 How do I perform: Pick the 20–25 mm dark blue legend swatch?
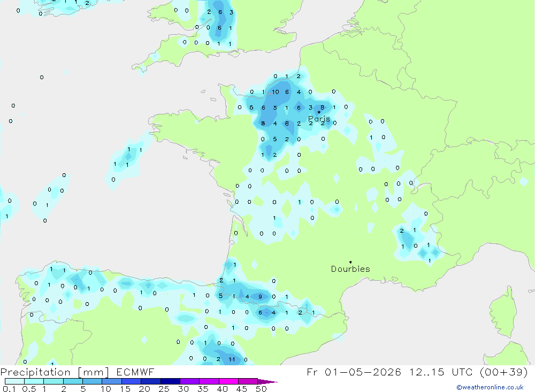tap(151, 381)
